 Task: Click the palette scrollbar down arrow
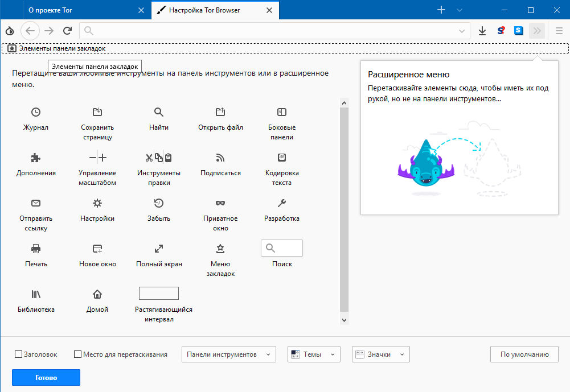click(x=344, y=320)
